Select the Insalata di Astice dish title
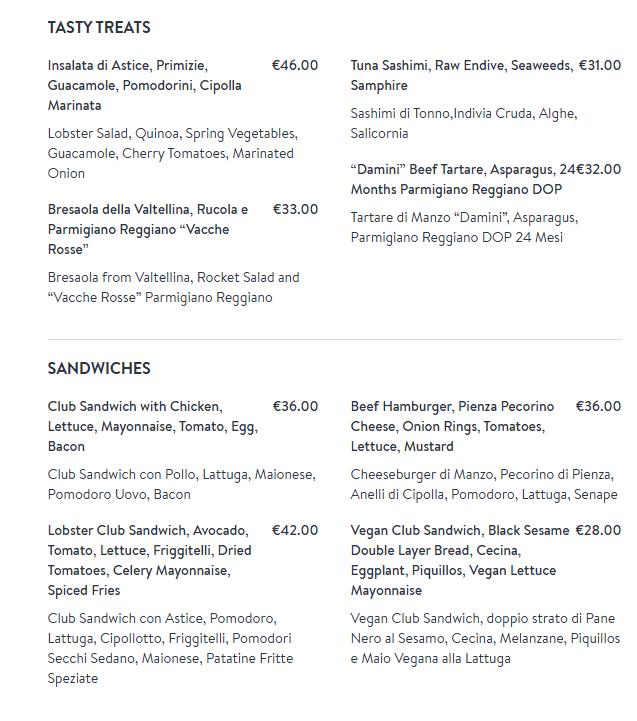 tap(146, 85)
